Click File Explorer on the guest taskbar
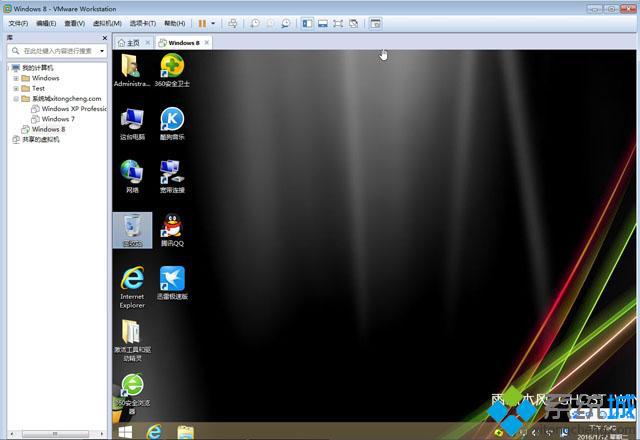Viewport: 640px width, 440px height. click(185, 432)
